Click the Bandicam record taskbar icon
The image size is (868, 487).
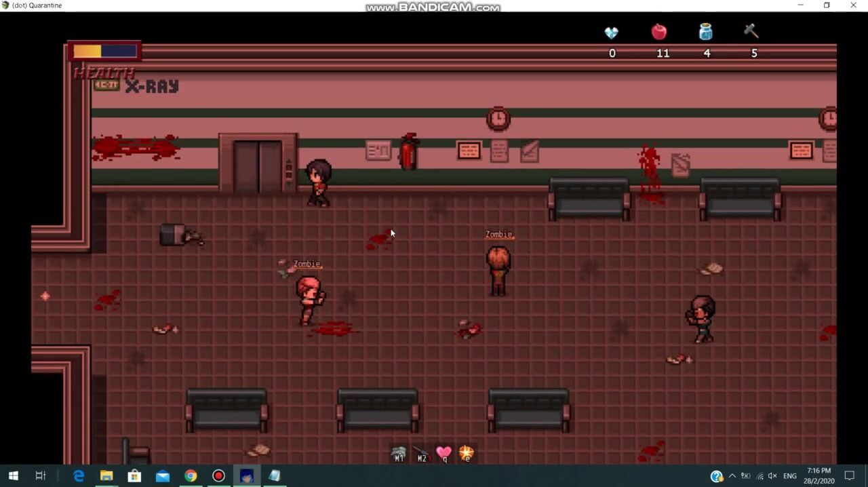pyautogui.click(x=218, y=476)
